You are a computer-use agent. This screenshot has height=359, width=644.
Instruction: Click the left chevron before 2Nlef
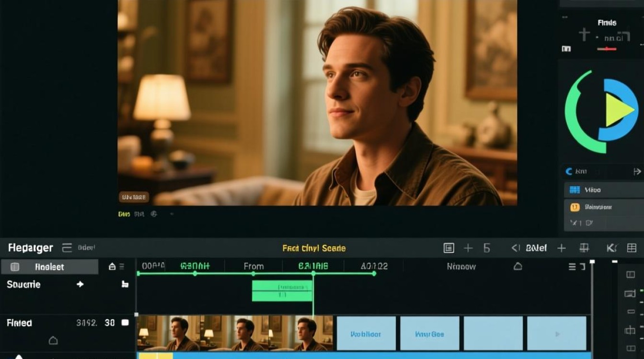pos(516,248)
